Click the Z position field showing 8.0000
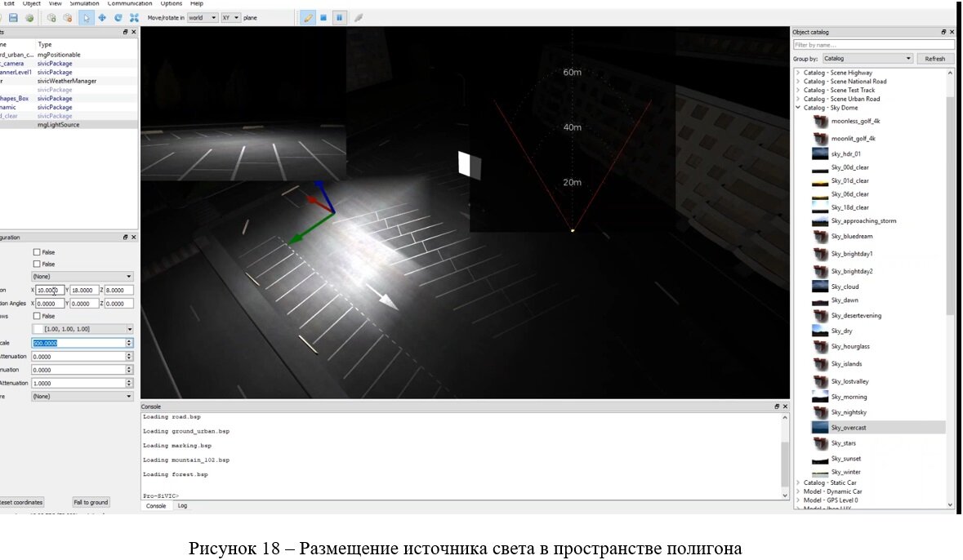 click(118, 291)
